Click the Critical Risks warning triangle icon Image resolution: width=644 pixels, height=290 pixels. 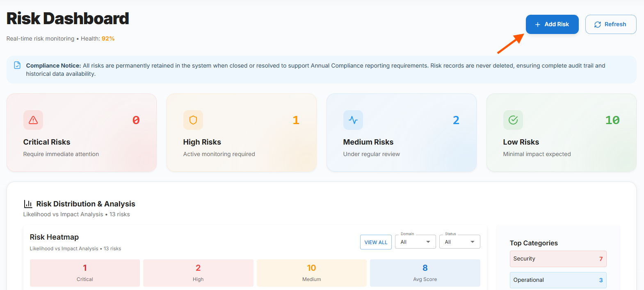tap(33, 120)
